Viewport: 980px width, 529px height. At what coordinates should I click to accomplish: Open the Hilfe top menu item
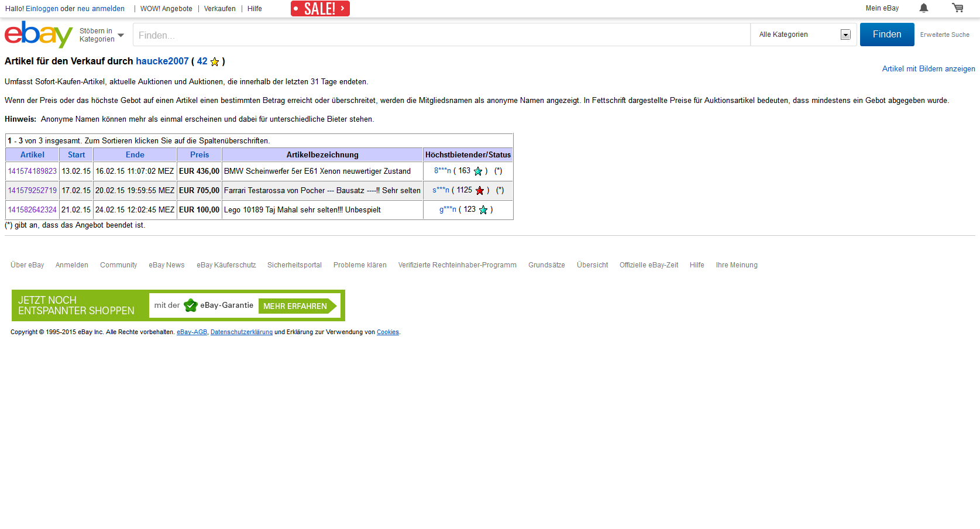(x=255, y=9)
